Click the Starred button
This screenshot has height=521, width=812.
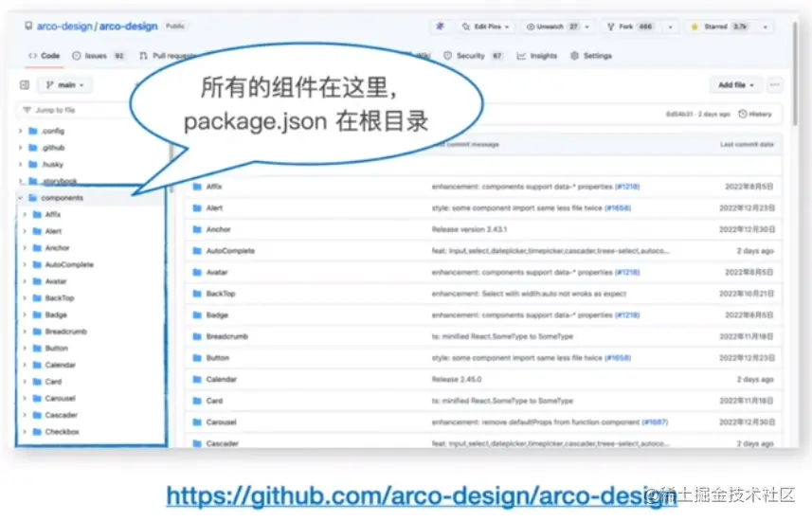pyautogui.click(x=720, y=27)
